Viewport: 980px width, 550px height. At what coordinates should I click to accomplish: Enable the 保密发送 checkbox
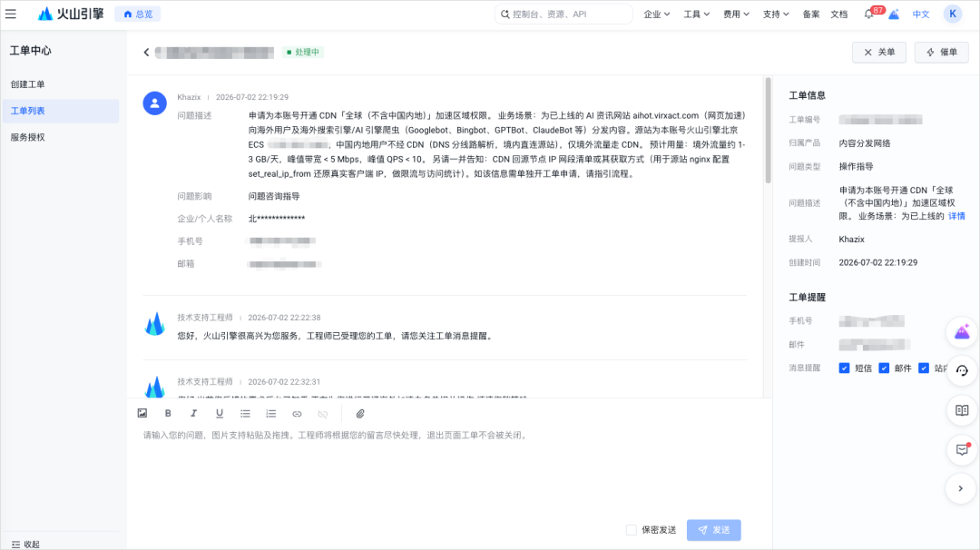[632, 530]
